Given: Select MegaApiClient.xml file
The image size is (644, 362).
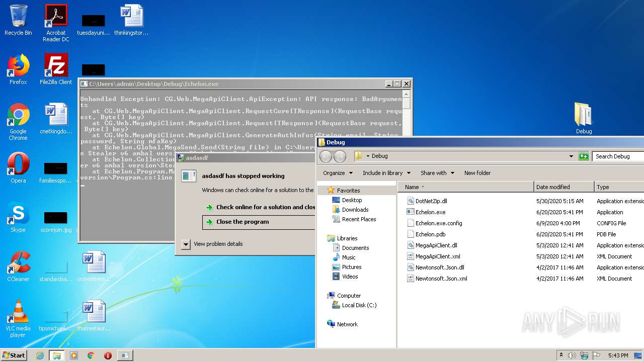Looking at the screenshot, I should point(438,256).
